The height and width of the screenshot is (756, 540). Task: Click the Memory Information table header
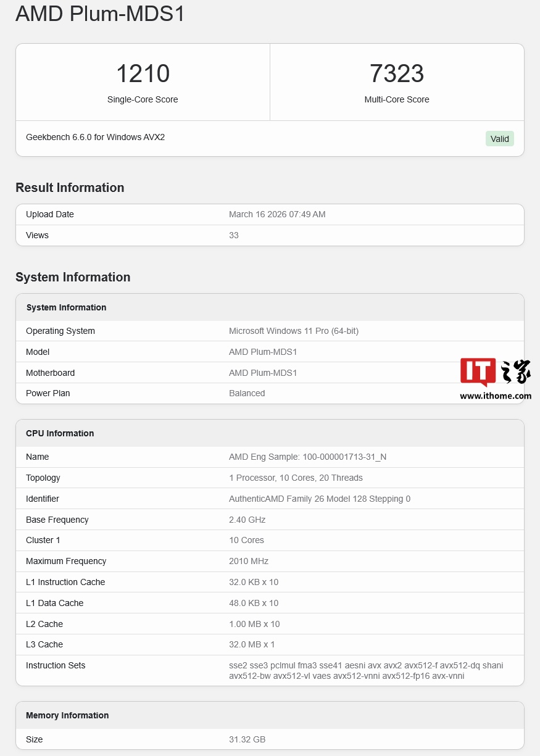pos(67,715)
